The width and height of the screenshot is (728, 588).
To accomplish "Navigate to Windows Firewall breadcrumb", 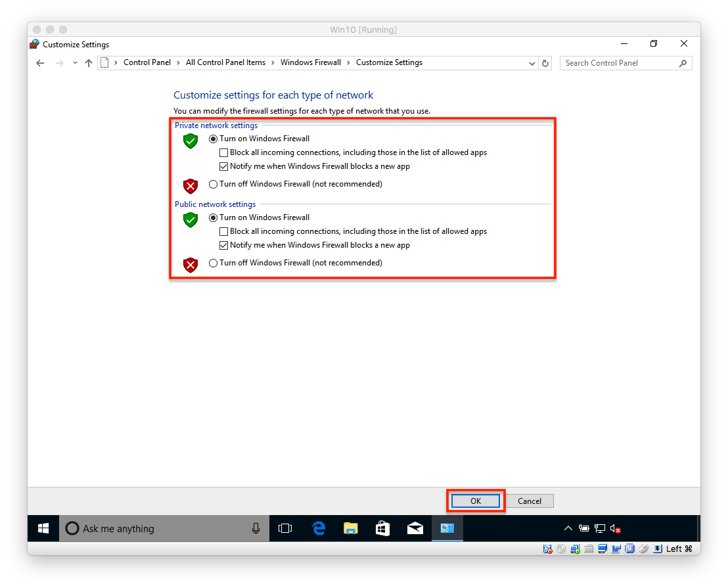I will (311, 62).
